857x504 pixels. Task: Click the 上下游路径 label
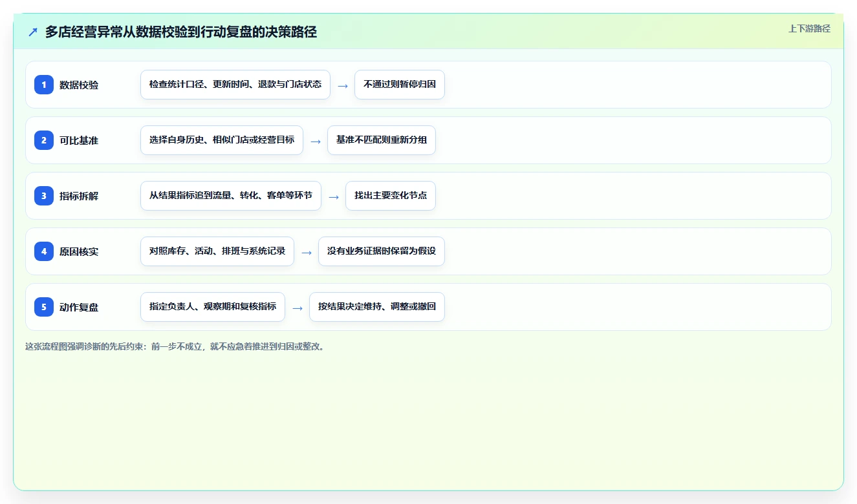[x=809, y=28]
